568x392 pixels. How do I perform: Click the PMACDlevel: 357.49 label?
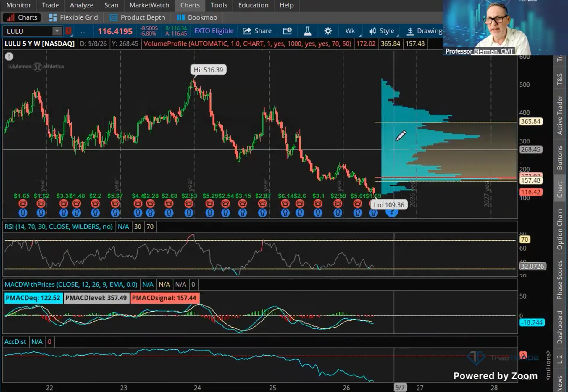coord(96,298)
